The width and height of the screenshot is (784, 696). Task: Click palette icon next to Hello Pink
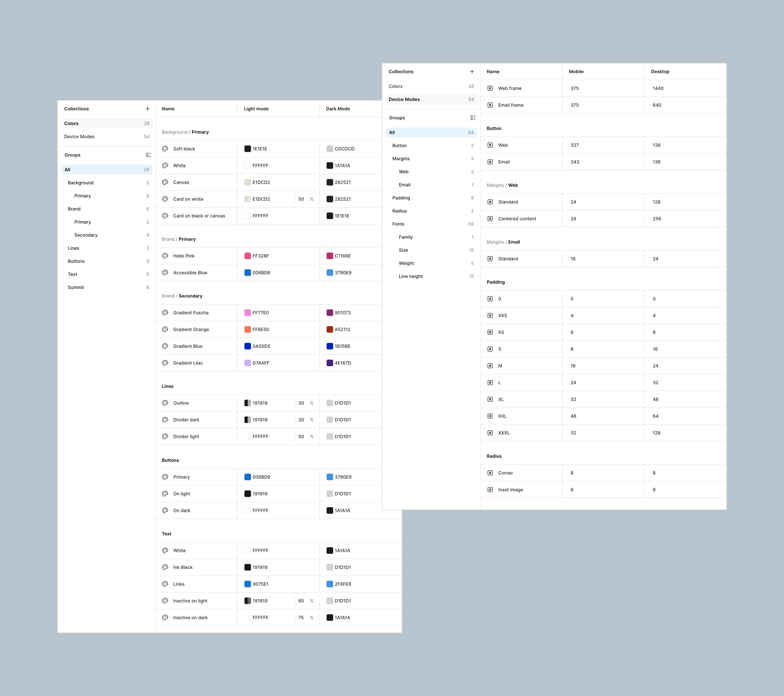165,256
